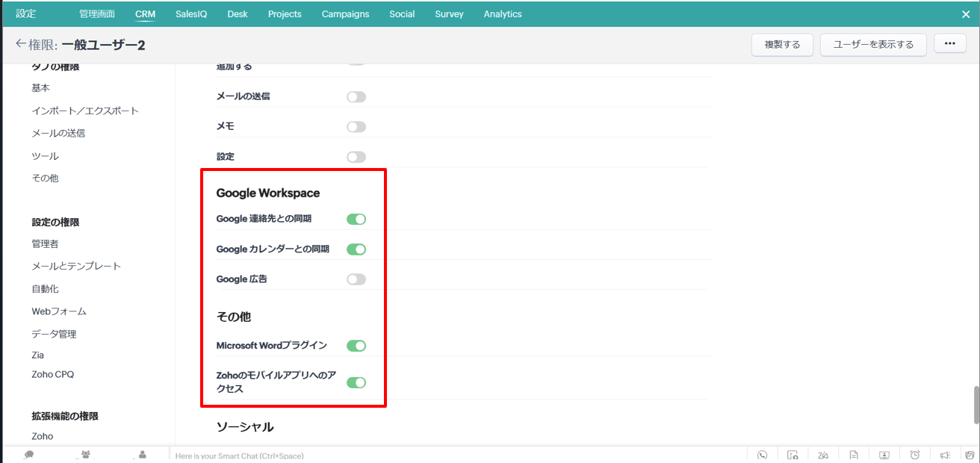Viewport: 980px width, 463px height.
Task: Click the screen download icon in bottom bar
Action: tap(884, 455)
